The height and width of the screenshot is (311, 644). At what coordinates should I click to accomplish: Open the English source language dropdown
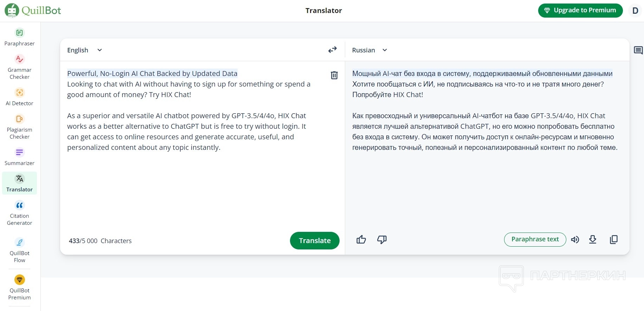pyautogui.click(x=84, y=50)
